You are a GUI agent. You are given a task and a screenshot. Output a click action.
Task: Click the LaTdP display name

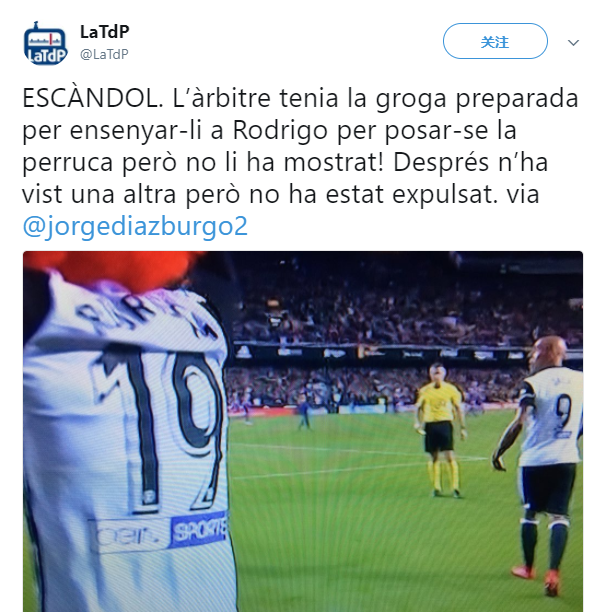click(104, 32)
